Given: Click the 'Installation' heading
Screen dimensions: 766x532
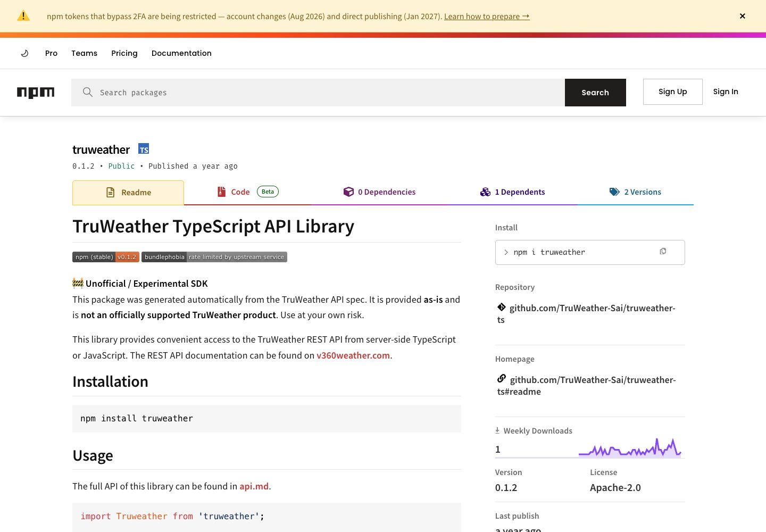Looking at the screenshot, I should click(110, 381).
